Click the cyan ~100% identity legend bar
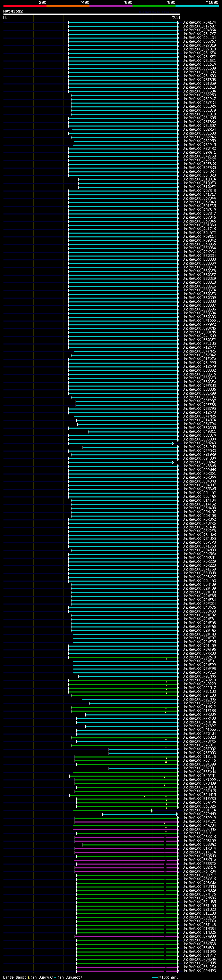222x980 pixels. [x=197, y=6]
